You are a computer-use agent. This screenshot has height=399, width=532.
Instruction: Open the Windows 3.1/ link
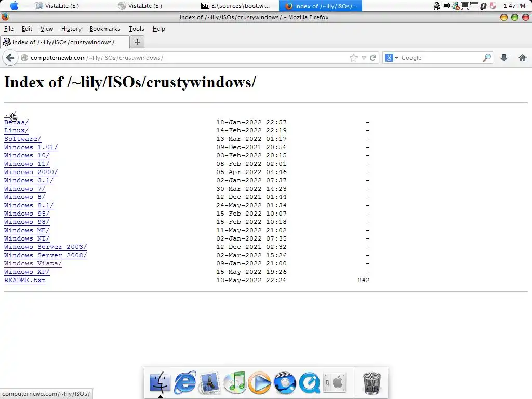(x=29, y=180)
